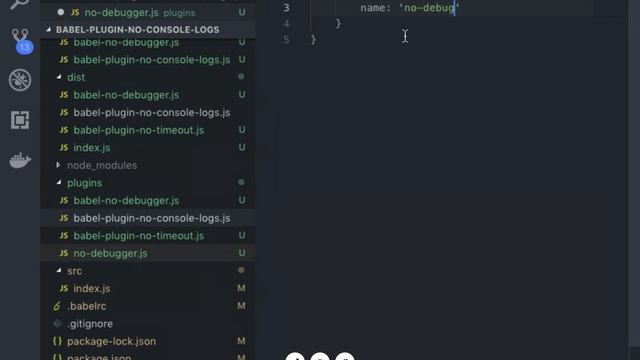640x360 pixels.
Task: Click JS icon of babel-plugin-no-timeout.js under plugins
Action: (64, 236)
